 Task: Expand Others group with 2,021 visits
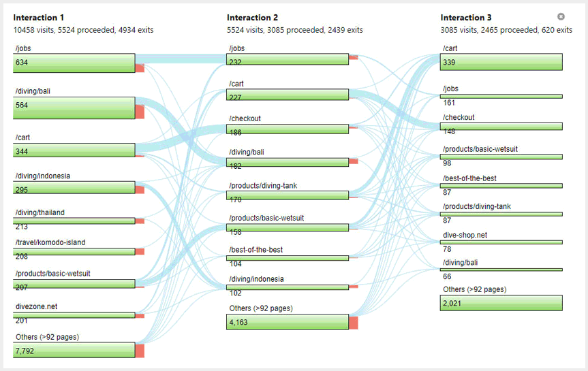coord(501,303)
